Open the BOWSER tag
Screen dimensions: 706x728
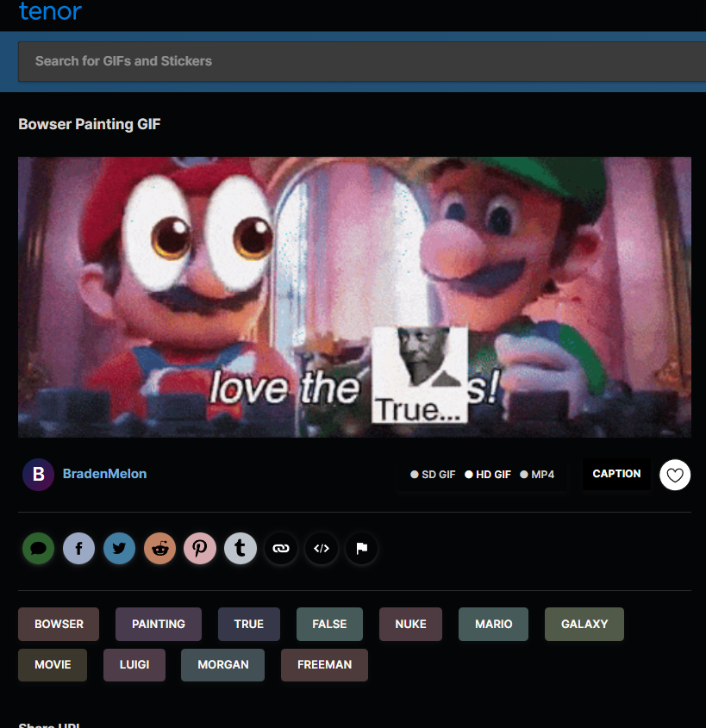coord(59,624)
